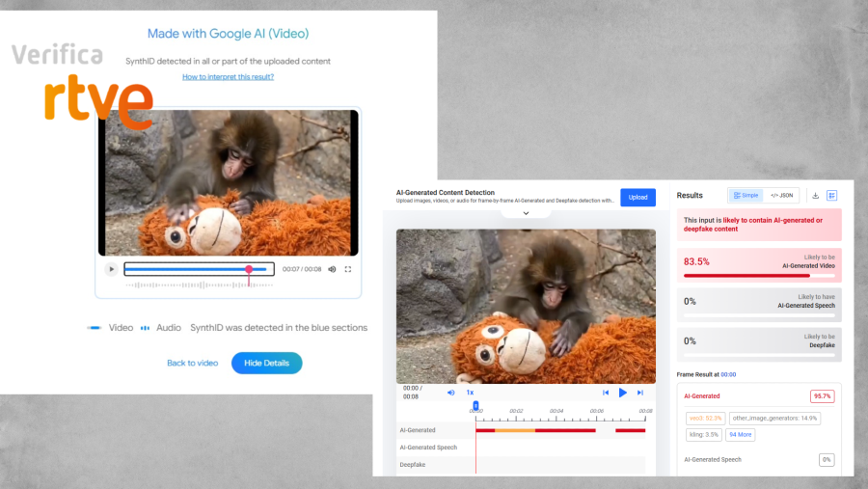Viewport: 868px width, 489px height.
Task: Click the 0% AI-Generated Speech card
Action: click(759, 305)
